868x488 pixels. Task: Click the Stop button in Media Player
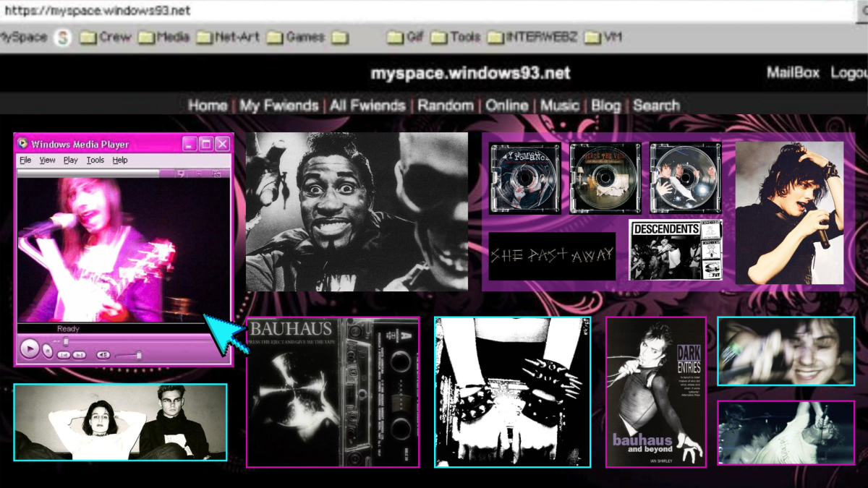[48, 351]
